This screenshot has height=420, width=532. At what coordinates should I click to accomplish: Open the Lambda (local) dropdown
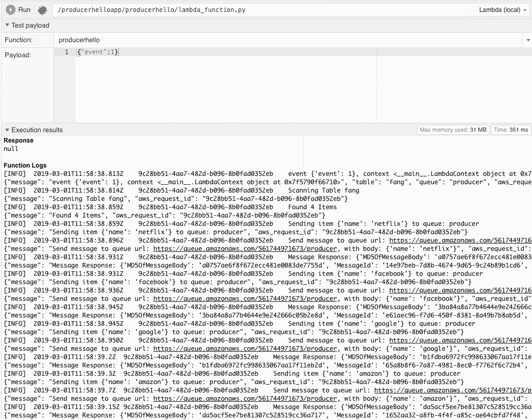(x=503, y=10)
